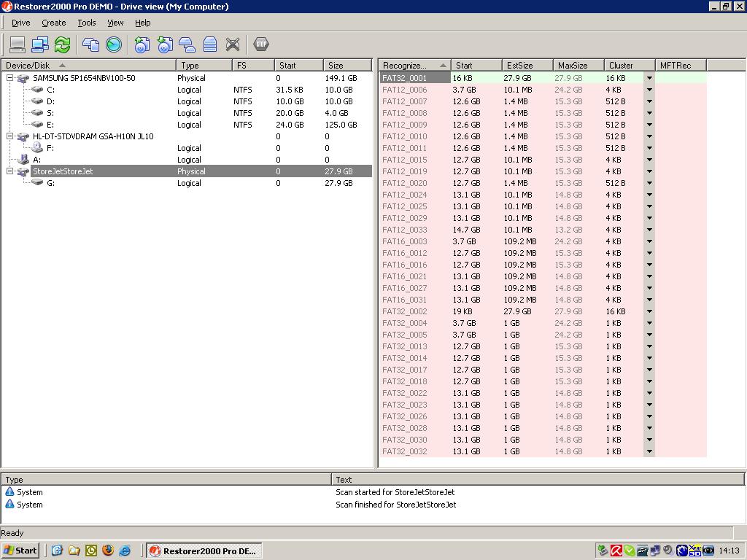
Task: Click the Cluster column header
Action: pyautogui.click(x=630, y=65)
